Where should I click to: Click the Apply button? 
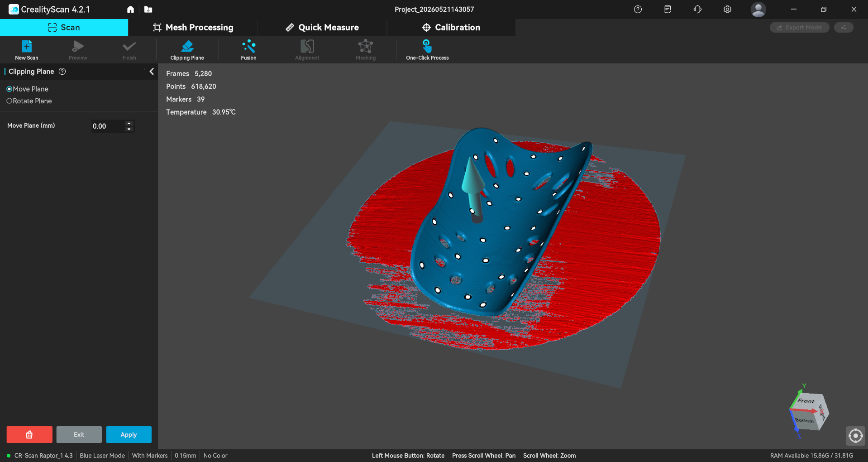[129, 434]
